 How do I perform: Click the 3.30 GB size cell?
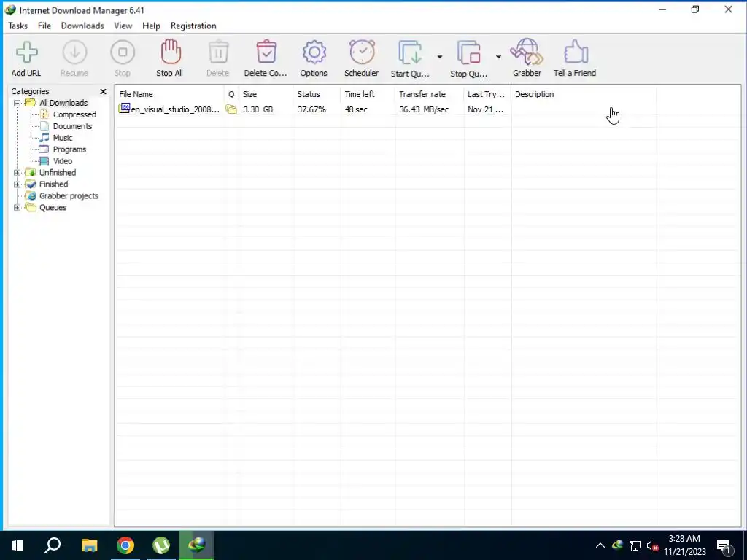(x=258, y=109)
